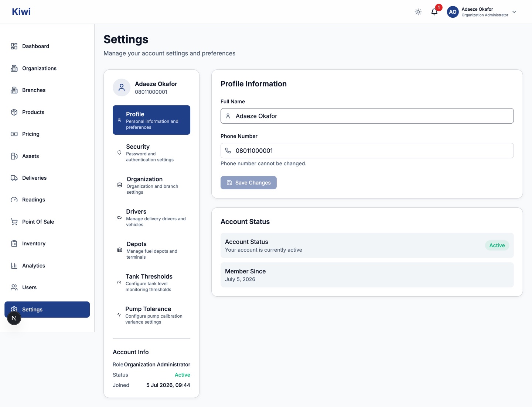Click the Depots warehouse icon
Screen dimensions: 532x407
click(120, 250)
